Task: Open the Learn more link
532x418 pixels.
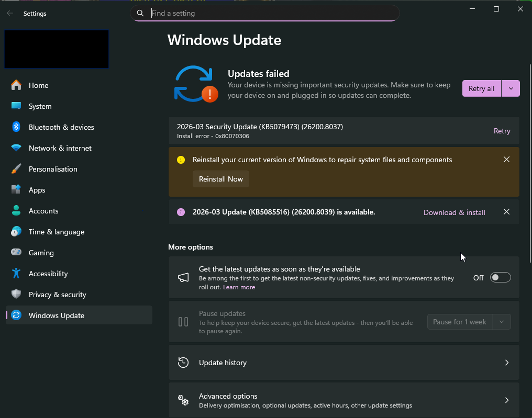Action: point(239,287)
